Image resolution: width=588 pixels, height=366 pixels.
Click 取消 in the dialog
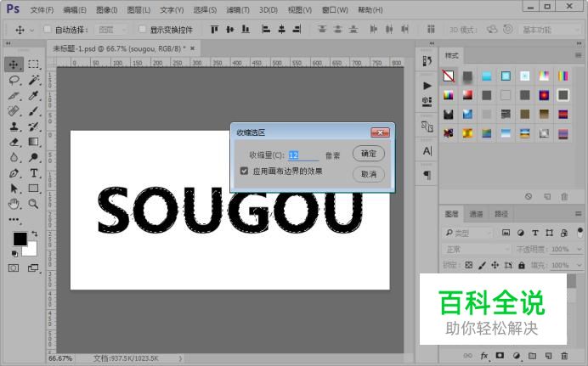pyautogui.click(x=368, y=174)
